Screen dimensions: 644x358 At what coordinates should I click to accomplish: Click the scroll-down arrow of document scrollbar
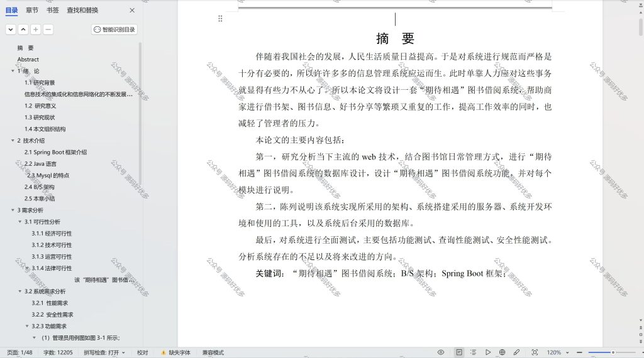pyautogui.click(x=641, y=320)
